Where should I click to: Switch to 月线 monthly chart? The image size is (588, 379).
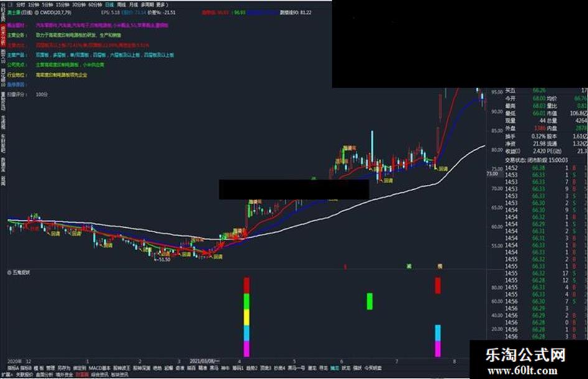pos(133,5)
